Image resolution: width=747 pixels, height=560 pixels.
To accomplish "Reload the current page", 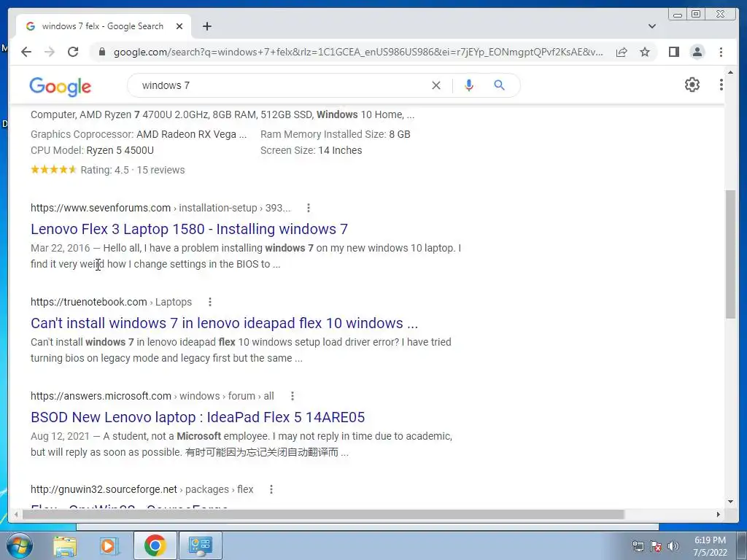I will point(73,52).
